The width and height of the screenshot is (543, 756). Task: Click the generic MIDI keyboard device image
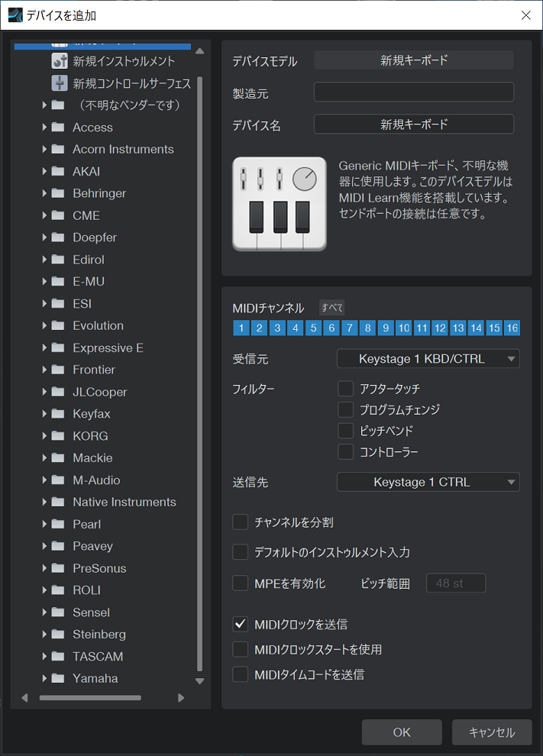(x=280, y=204)
